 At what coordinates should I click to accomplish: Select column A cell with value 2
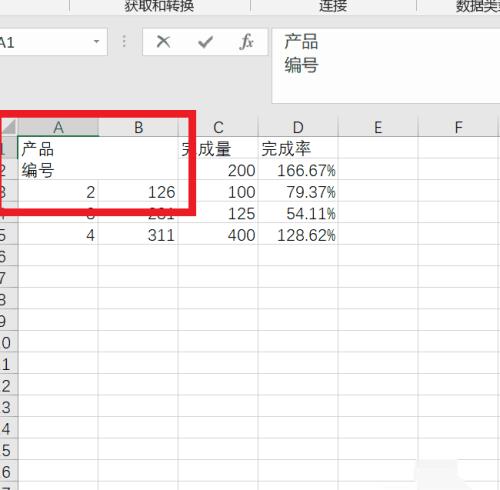point(58,192)
